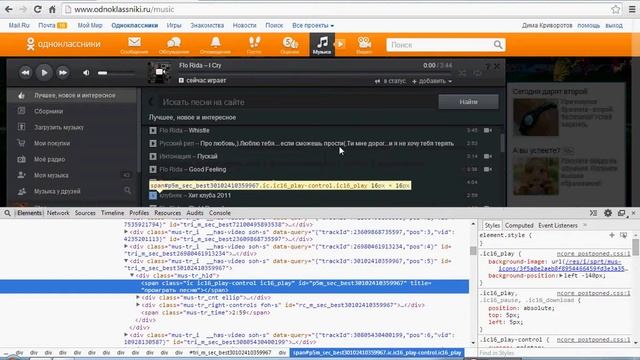Open the Computed styles tab
Screen dimensions: 640x360
[519, 225]
